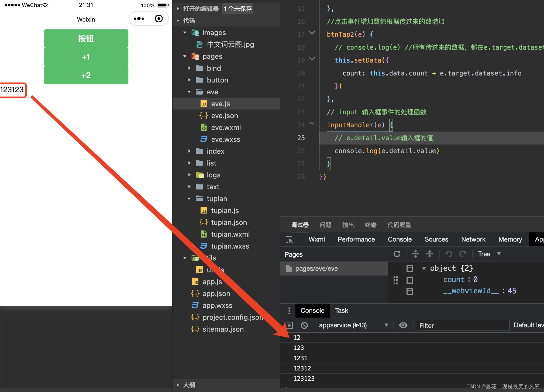Image resolution: width=544 pixels, height=392 pixels.
Task: Switch to the 问题 tab
Action: 325,225
